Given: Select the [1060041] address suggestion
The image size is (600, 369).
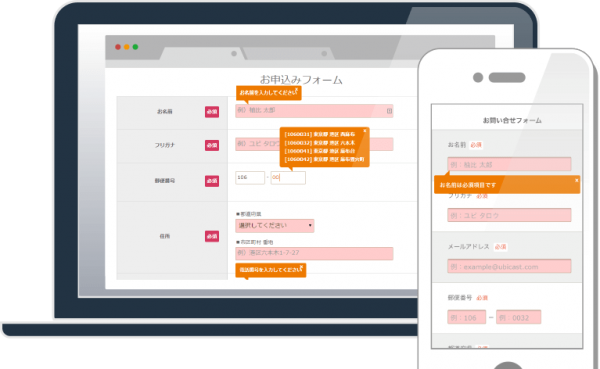Looking at the screenshot, I should [x=320, y=151].
